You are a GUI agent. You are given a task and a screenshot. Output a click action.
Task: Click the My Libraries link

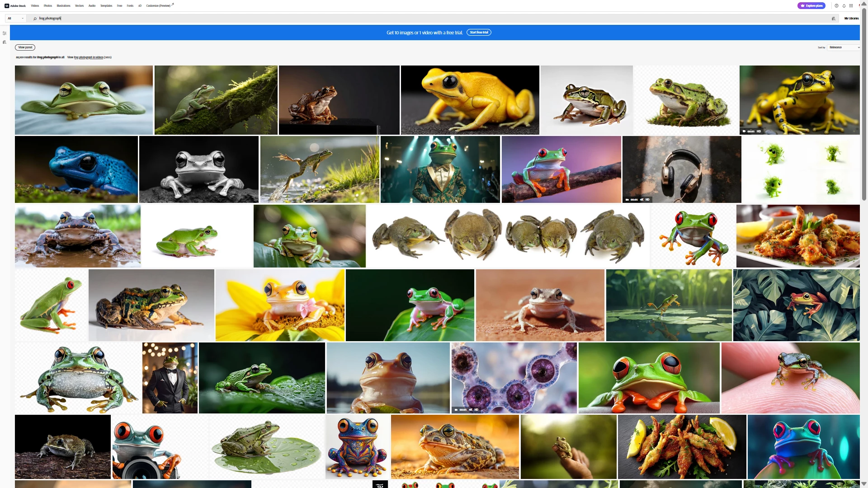coord(851,19)
